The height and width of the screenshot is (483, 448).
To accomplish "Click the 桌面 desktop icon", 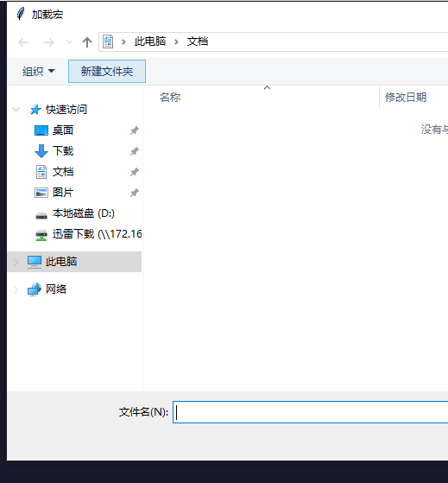I will [41, 130].
